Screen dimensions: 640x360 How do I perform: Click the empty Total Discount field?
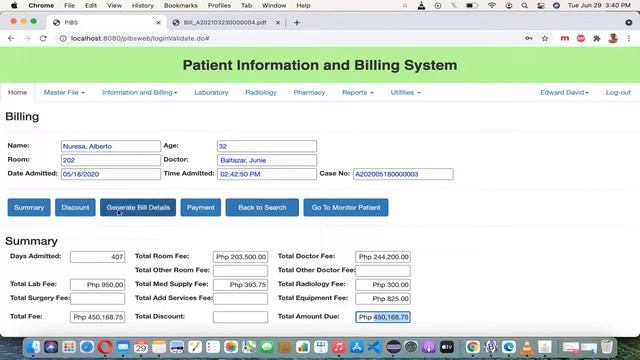240,317
